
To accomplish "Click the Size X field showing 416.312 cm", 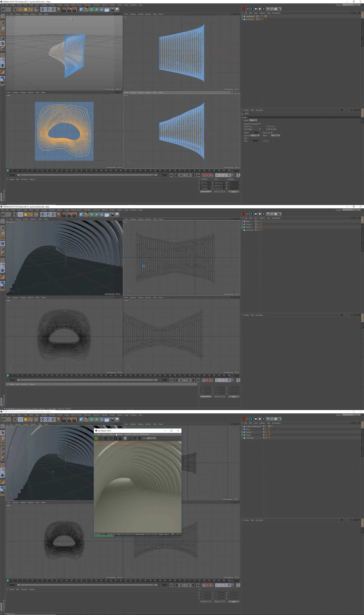I will 220,183.
